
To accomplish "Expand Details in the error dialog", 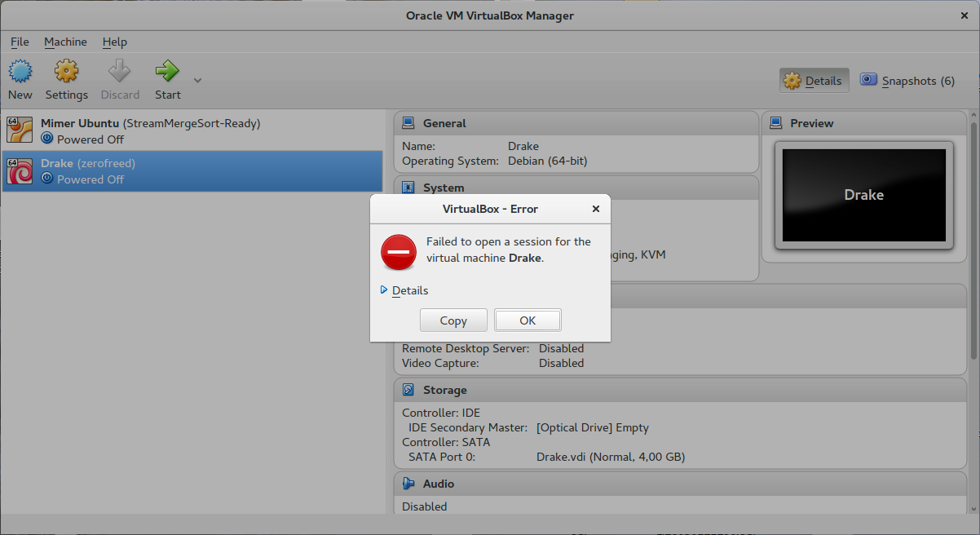I will point(404,290).
